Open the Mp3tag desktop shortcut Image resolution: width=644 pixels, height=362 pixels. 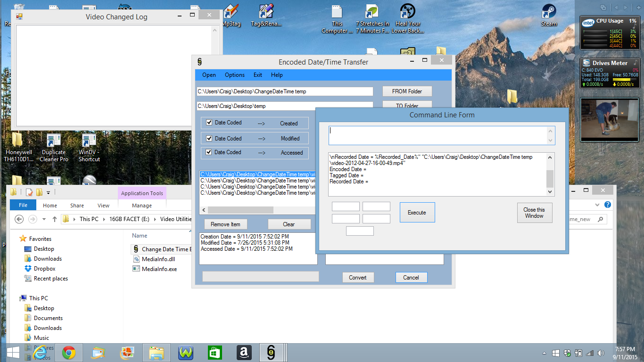tap(231, 15)
